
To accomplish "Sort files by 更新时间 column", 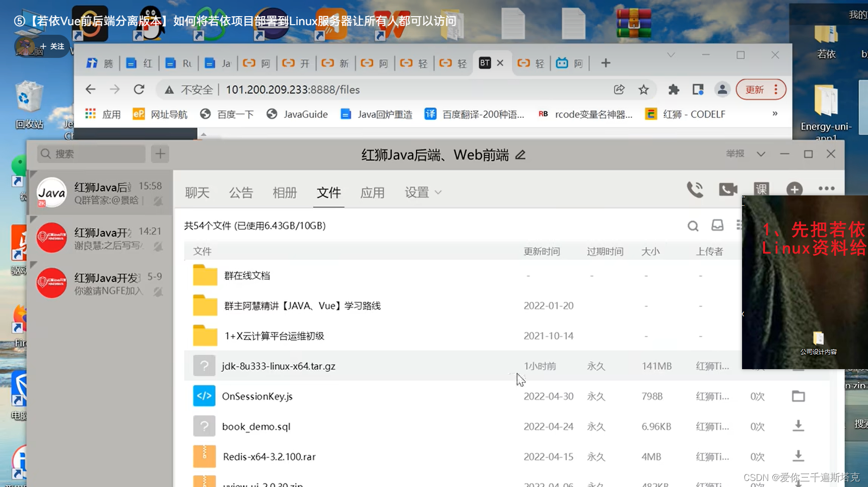I will point(542,251).
